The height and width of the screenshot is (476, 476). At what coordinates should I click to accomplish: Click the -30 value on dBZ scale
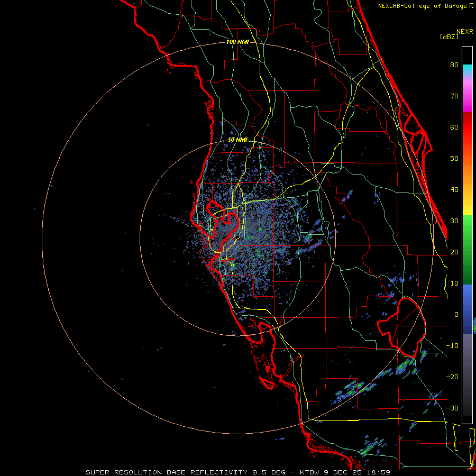452,408
